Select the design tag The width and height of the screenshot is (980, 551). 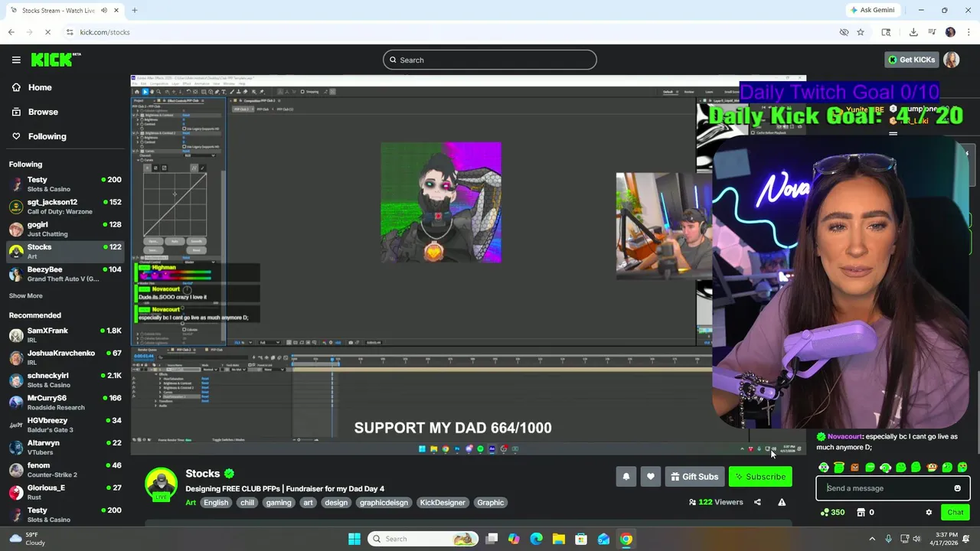click(x=336, y=503)
